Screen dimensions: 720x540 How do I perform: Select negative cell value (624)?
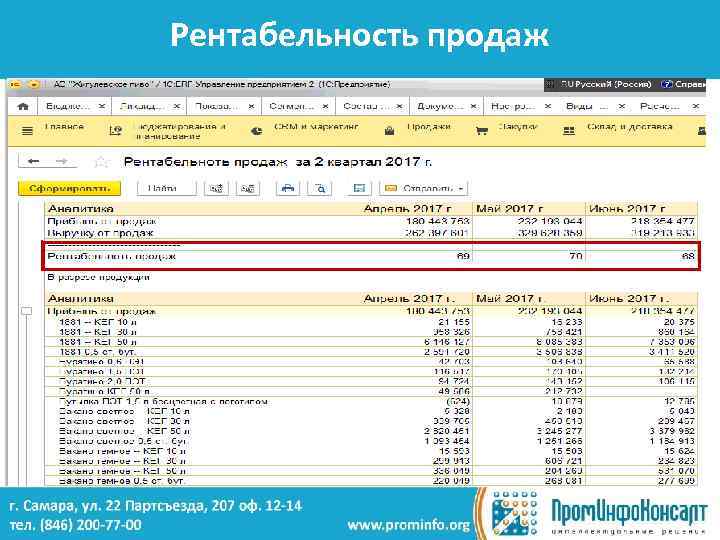pos(457,402)
